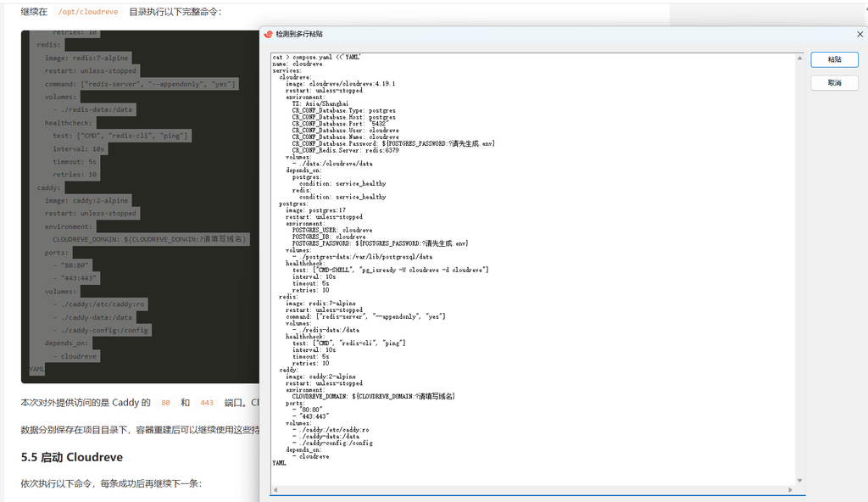Click the "cat > compose.yaml <<'YAML'" line in the dialog

tap(316, 57)
